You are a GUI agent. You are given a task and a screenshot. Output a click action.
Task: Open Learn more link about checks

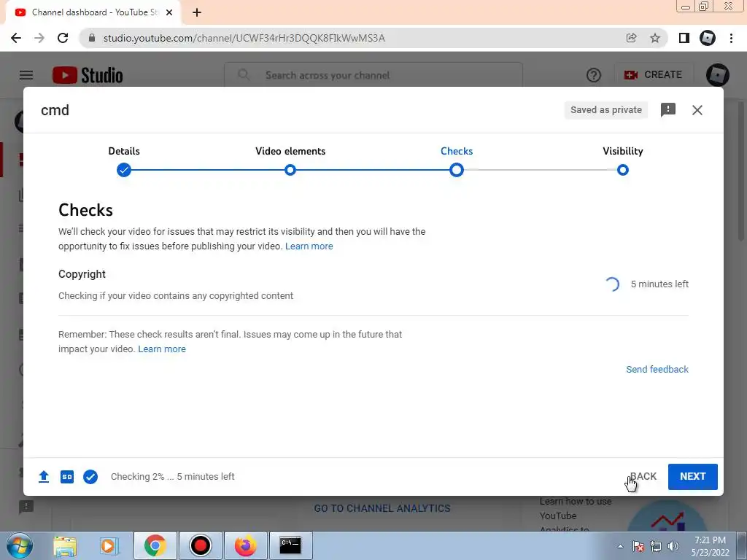pos(309,246)
